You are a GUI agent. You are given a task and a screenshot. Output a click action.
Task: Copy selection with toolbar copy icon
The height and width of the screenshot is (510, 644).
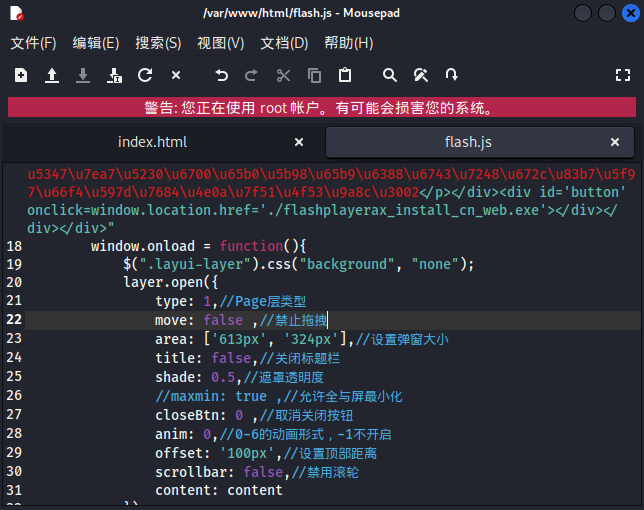[314, 76]
